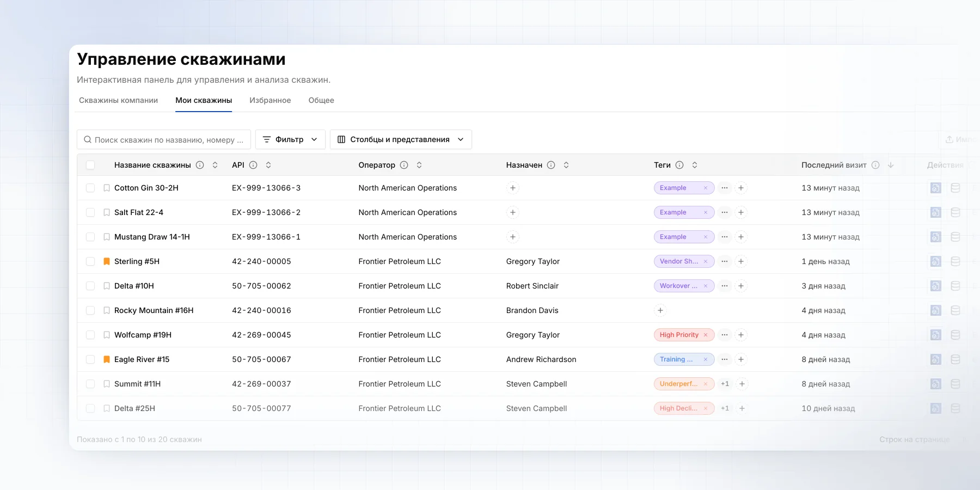This screenshot has height=490, width=980.
Task: Toggle select-all checkbox in table header
Action: [90, 165]
